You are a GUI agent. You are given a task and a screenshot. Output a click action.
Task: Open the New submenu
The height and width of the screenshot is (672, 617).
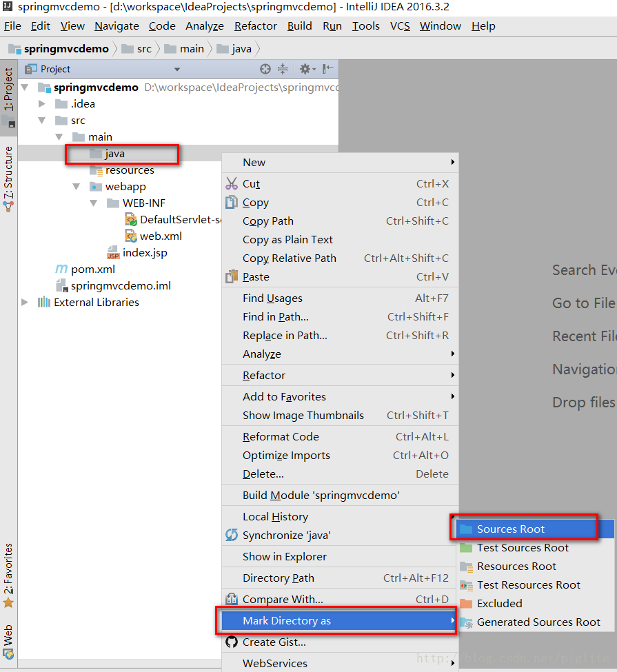pyautogui.click(x=340, y=163)
